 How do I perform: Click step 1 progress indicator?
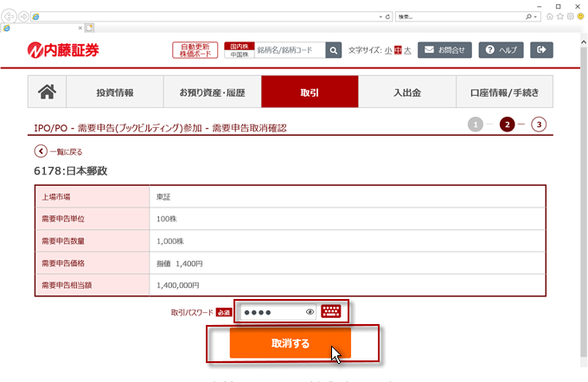(x=476, y=124)
